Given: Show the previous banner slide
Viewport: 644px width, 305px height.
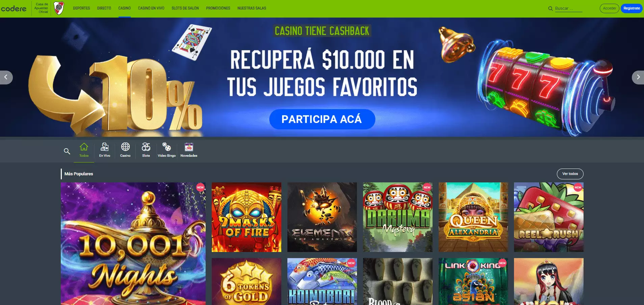Looking at the screenshot, I should (6, 77).
